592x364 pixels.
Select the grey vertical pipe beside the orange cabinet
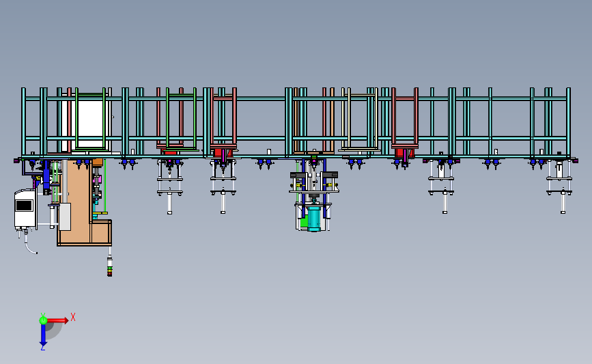click(x=65, y=181)
